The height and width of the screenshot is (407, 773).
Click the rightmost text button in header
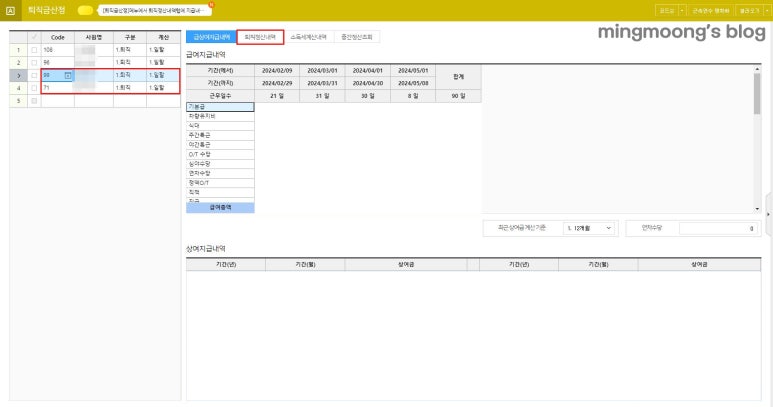[749, 10]
